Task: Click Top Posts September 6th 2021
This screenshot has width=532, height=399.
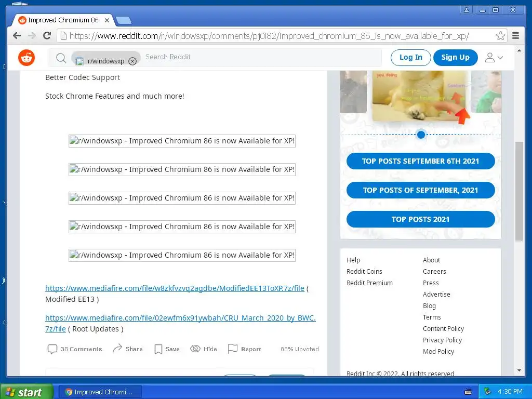Action: pos(420,161)
